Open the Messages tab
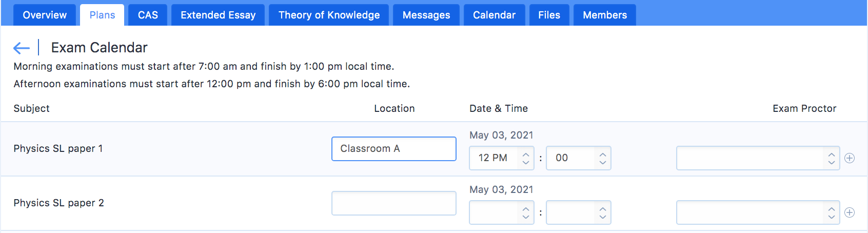Screen dimensions: 868x233 click(426, 15)
